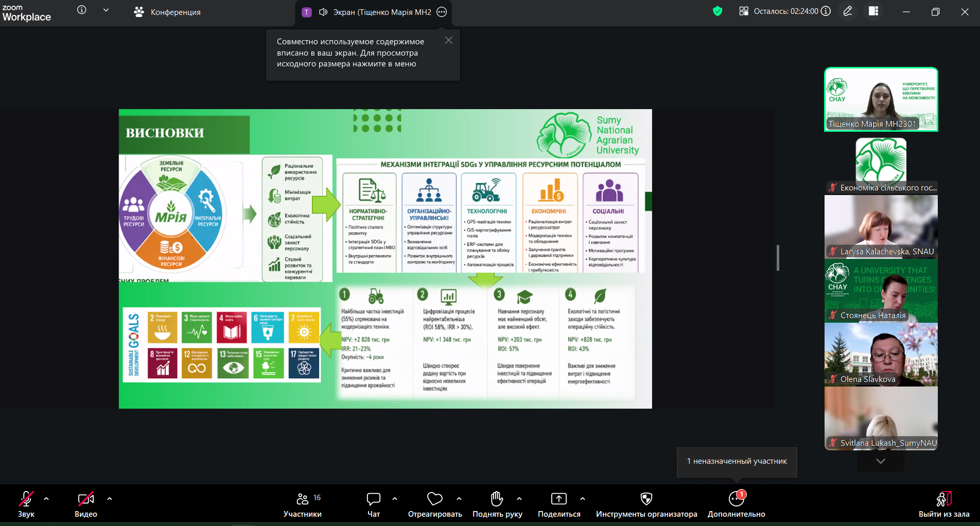980x526 pixels.
Task: Turn on camera with Видео button
Action: click(x=85, y=504)
